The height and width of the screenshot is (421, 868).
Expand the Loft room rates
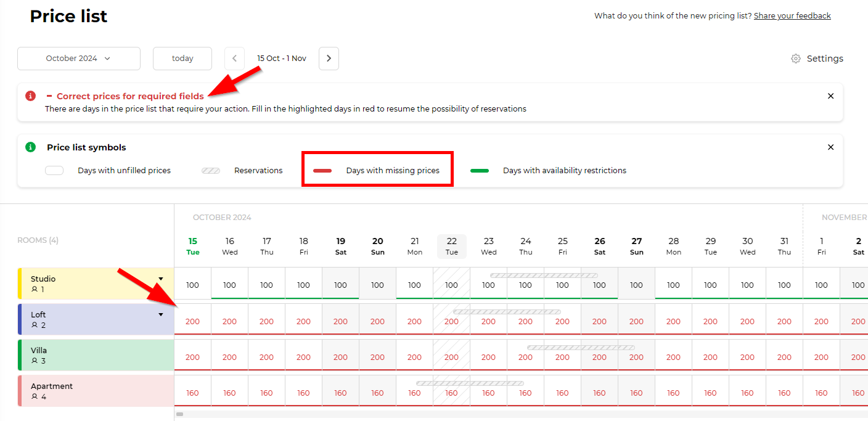pos(161,314)
